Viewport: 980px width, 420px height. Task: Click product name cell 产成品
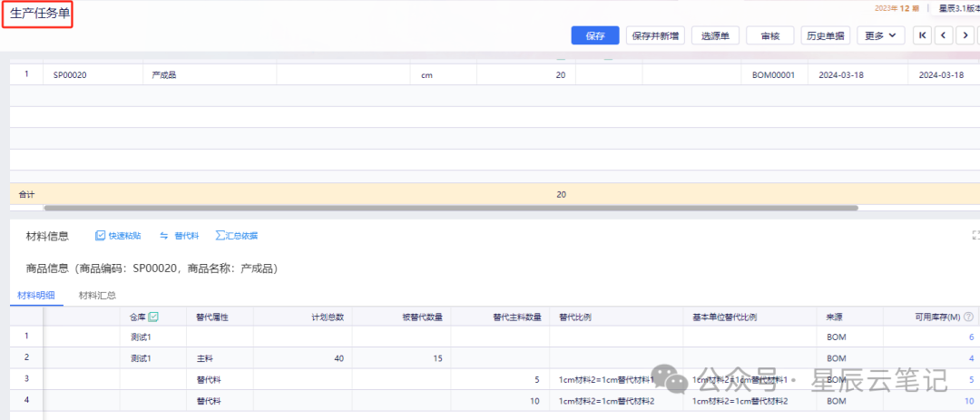tap(210, 74)
